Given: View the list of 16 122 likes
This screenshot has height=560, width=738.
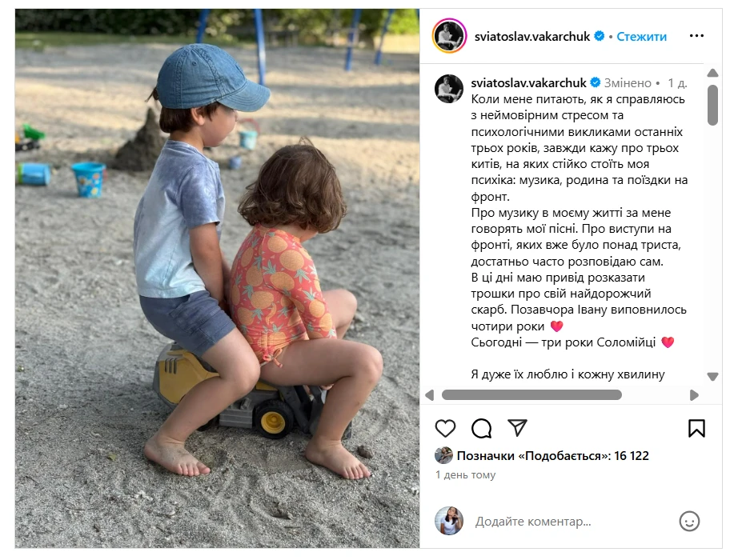Looking at the screenshot, I should (552, 455).
